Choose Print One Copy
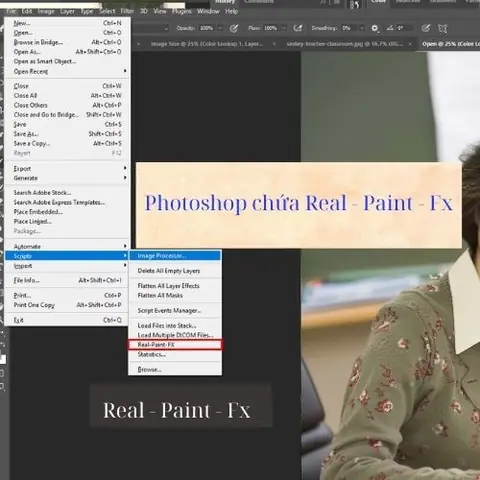The width and height of the screenshot is (480, 480). click(66, 305)
